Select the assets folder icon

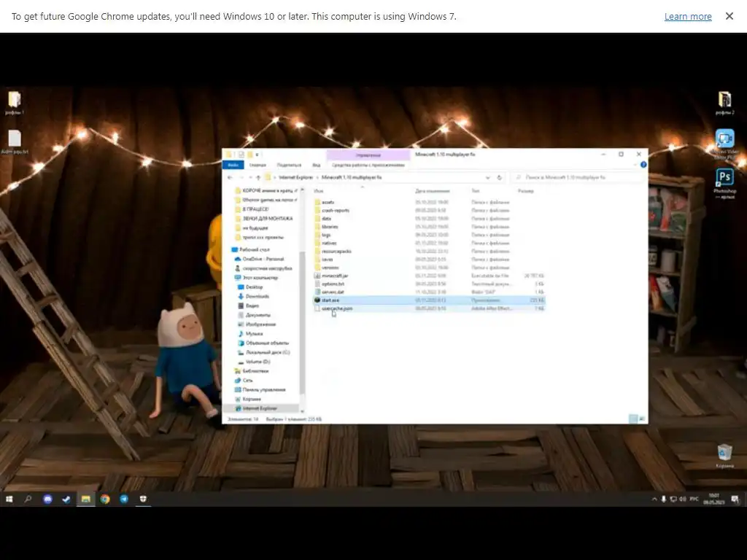coord(318,203)
